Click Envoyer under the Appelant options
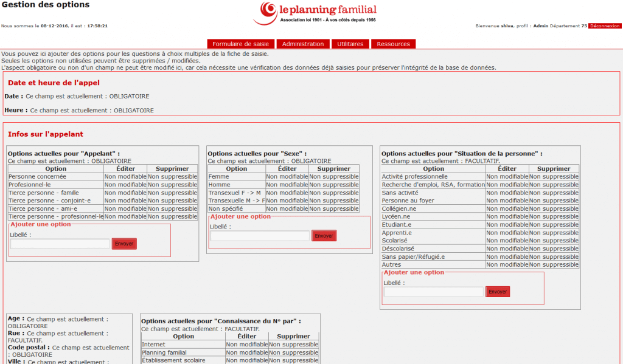Viewport: 623px width, 364px height. [124, 244]
